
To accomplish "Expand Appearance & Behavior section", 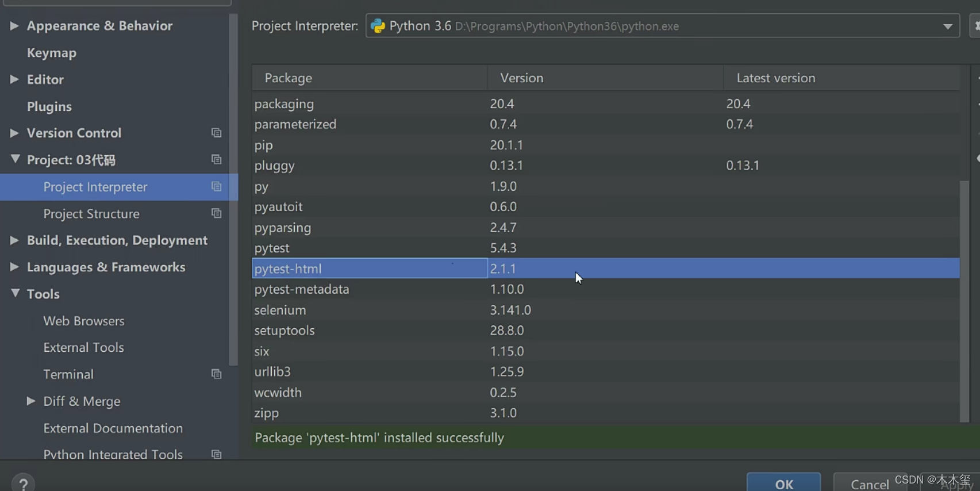I will [14, 25].
